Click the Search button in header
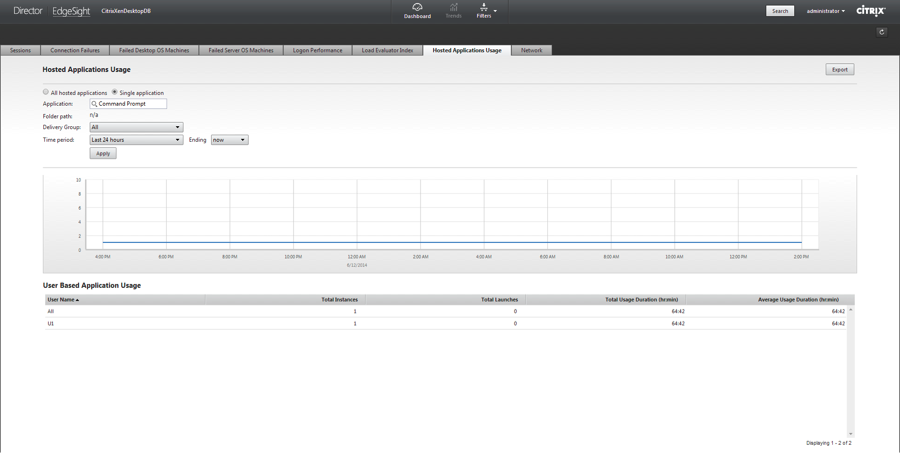The width and height of the screenshot is (900, 453). pos(780,11)
